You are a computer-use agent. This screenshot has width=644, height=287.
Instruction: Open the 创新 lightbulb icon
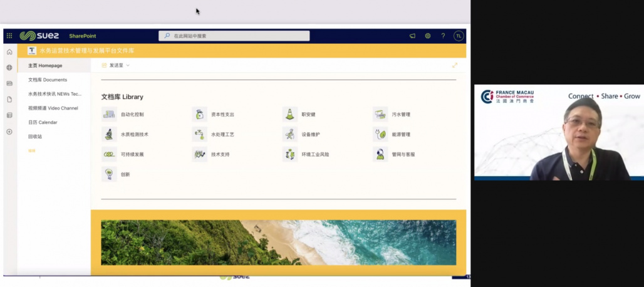109,174
